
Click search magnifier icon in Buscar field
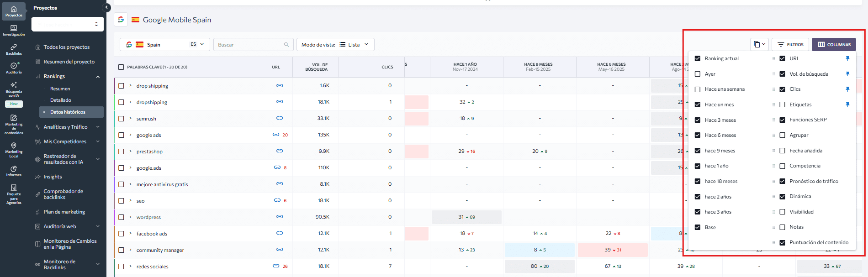coord(286,45)
